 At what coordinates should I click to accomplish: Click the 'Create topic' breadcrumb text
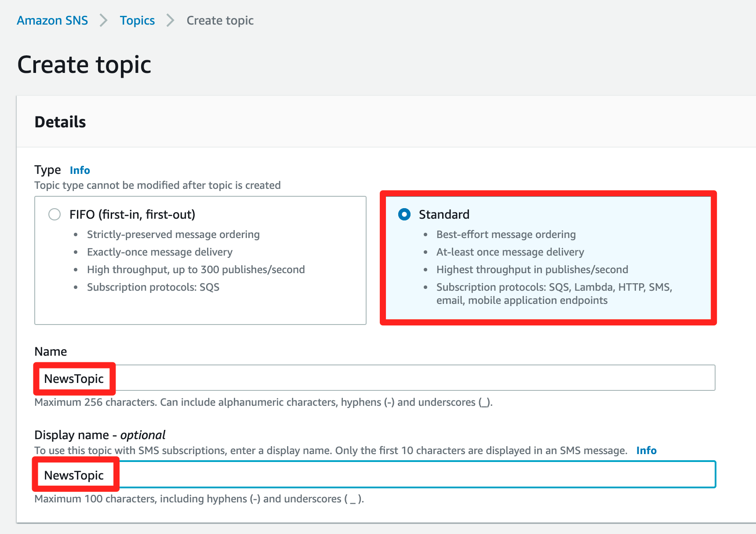pyautogui.click(x=220, y=20)
